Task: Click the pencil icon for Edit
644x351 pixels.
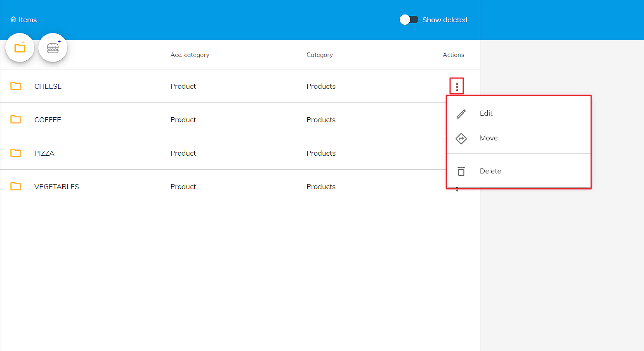Action: [x=461, y=114]
